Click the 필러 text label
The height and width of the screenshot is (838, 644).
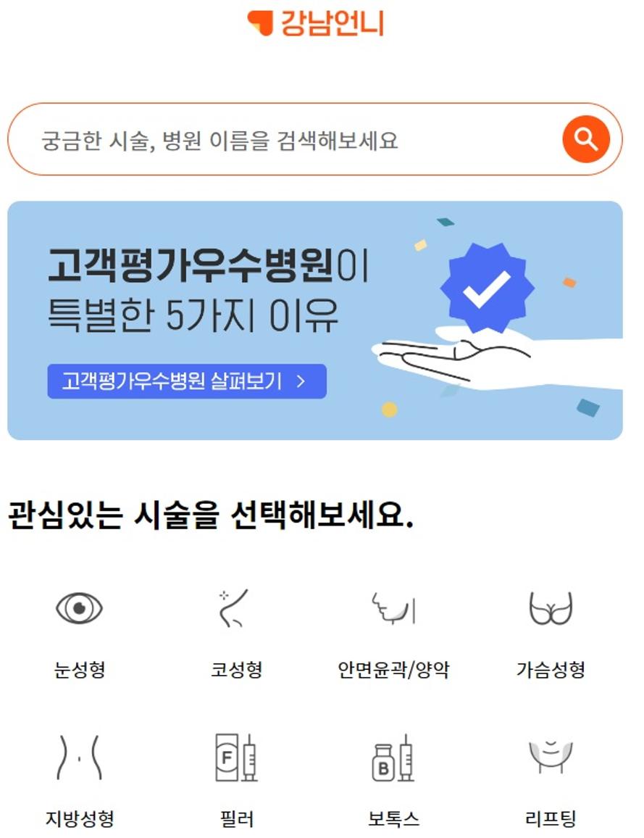[x=237, y=818]
